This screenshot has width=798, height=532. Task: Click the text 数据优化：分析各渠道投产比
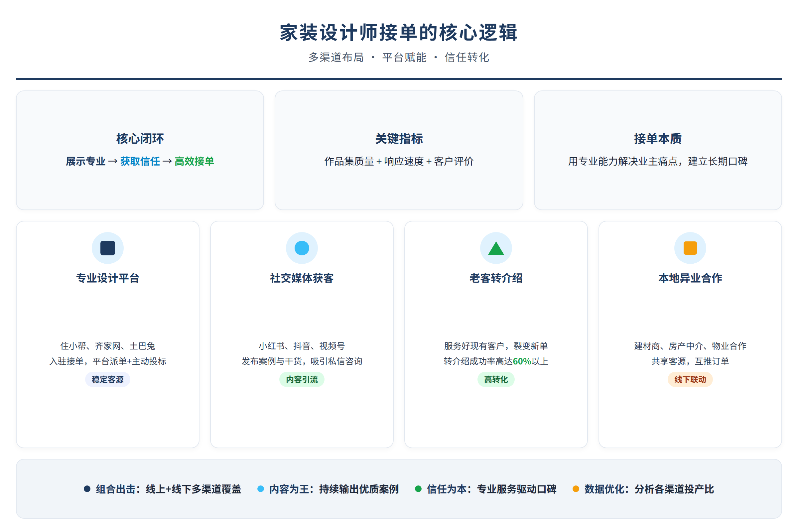click(x=649, y=489)
